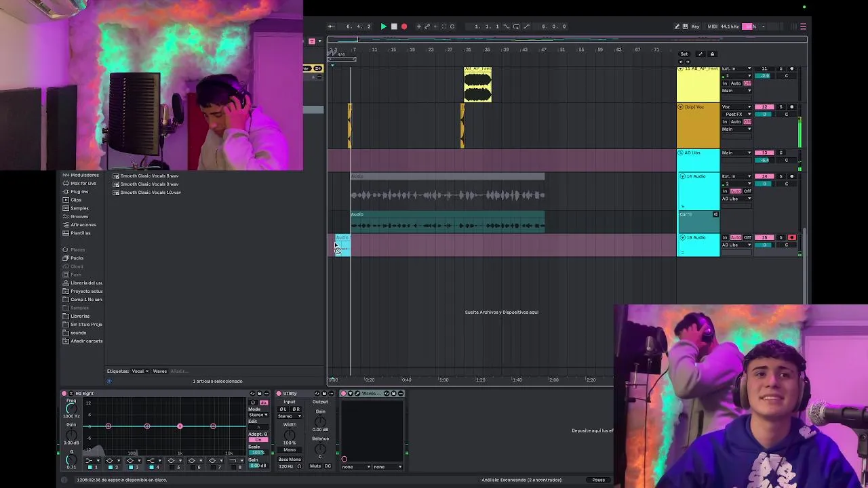
Task: Invert Utility left channel phase ØL
Action: click(283, 409)
